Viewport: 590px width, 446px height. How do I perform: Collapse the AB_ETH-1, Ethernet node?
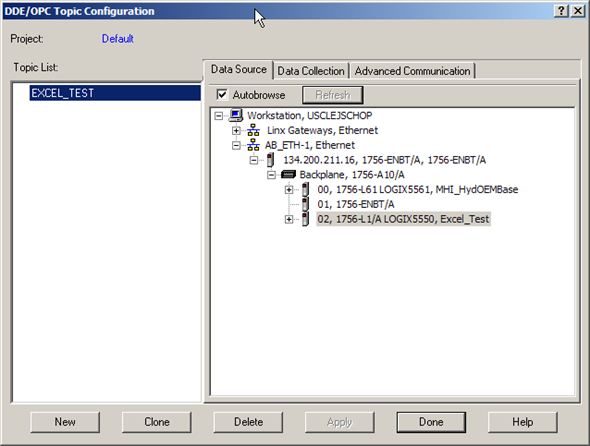click(236, 145)
